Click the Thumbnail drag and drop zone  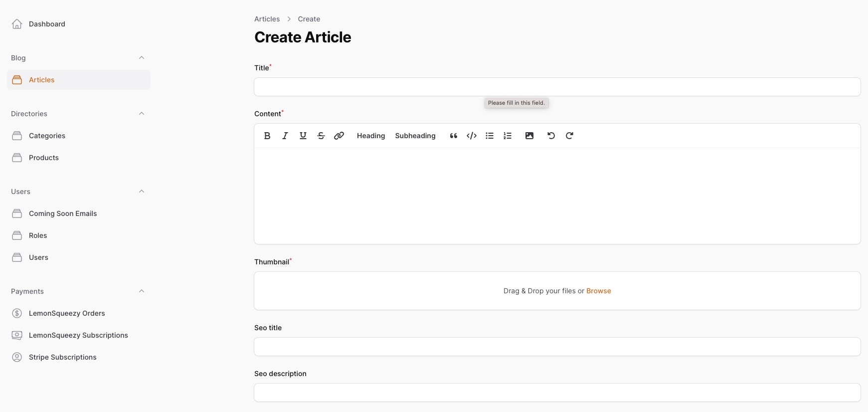[557, 291]
